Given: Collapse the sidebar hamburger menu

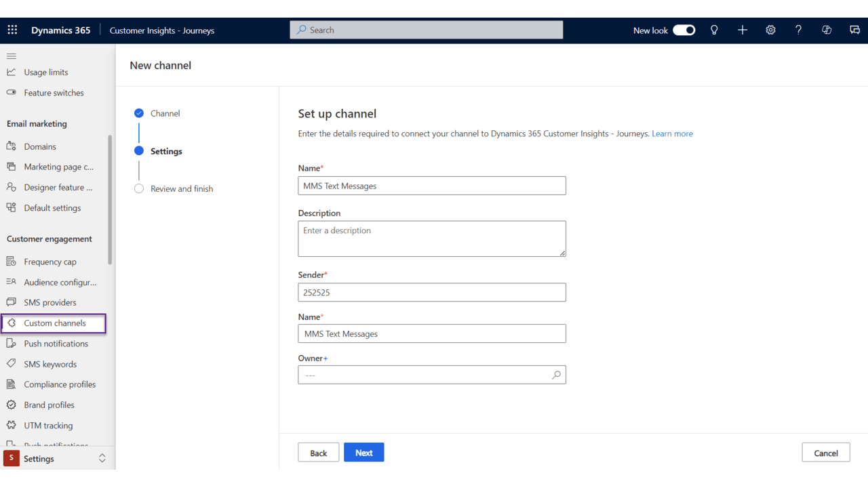Looking at the screenshot, I should (x=12, y=56).
